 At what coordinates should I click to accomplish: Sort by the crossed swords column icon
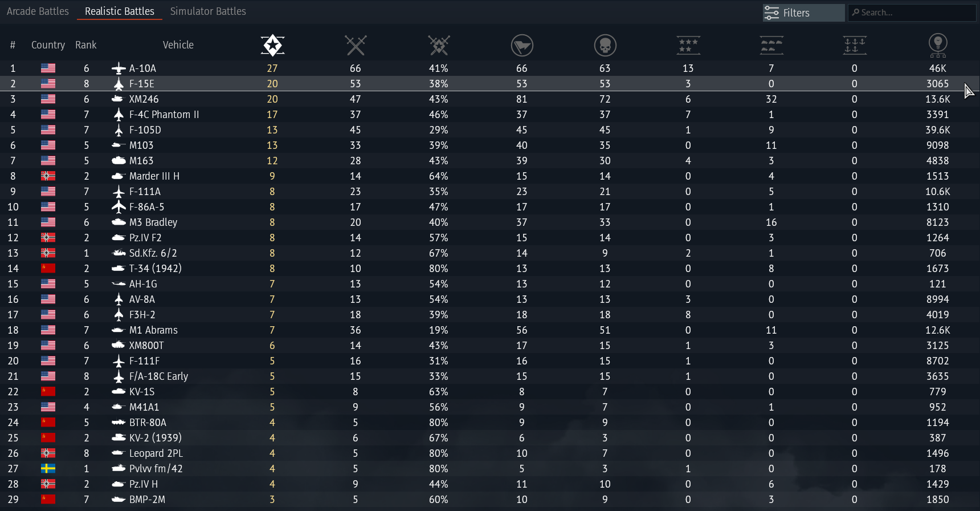click(356, 45)
